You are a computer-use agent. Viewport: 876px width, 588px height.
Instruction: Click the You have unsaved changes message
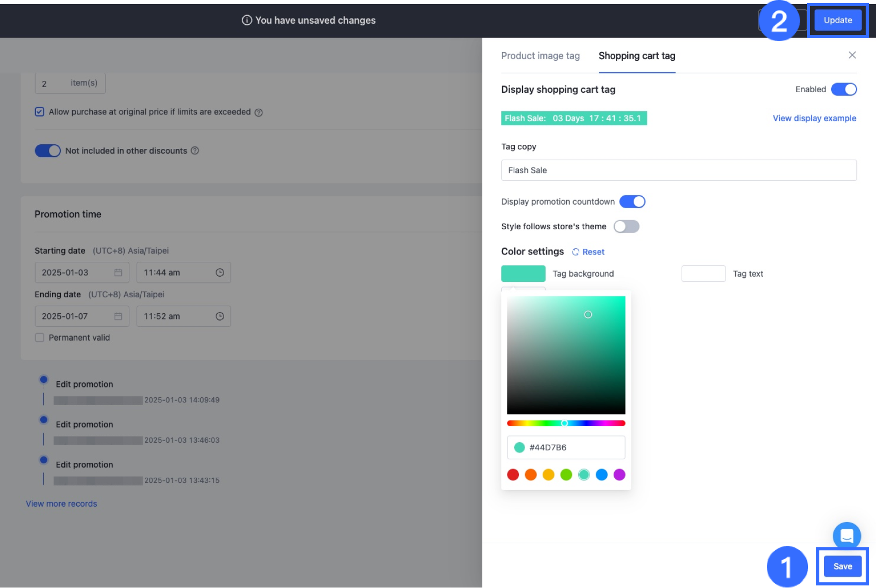point(315,20)
